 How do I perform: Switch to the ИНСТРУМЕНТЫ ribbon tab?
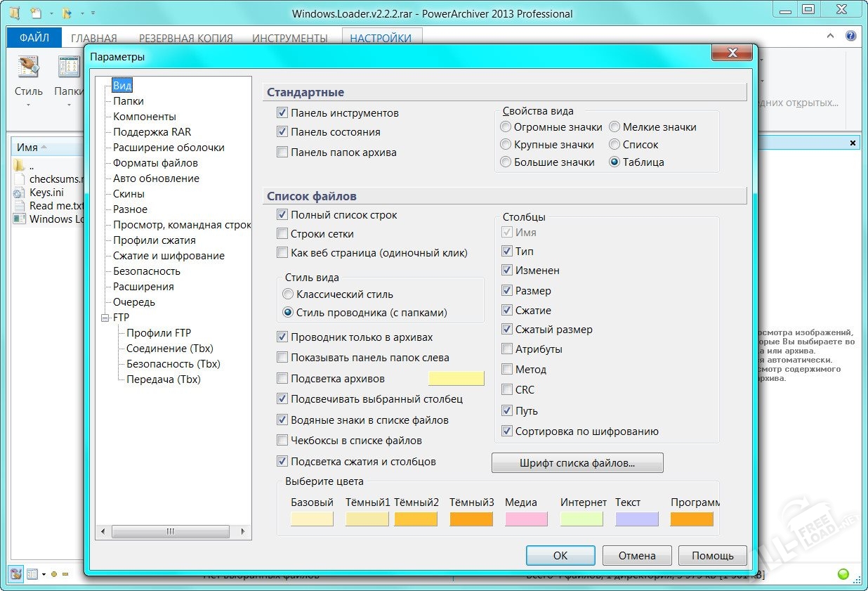289,38
